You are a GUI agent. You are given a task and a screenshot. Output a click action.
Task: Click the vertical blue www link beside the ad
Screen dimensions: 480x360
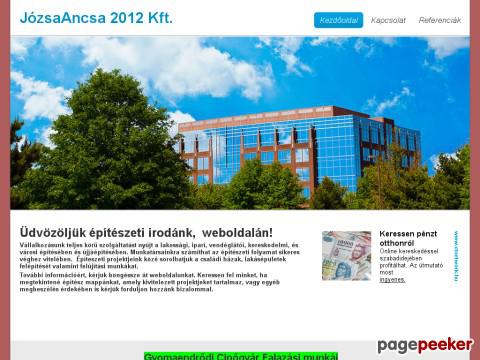click(456, 256)
